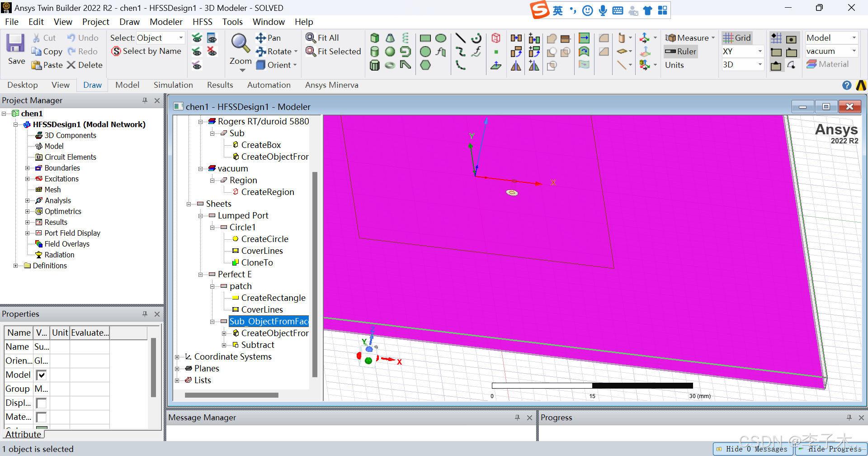Create a region using the red wireframe box icon
This screenshot has height=456, width=868.
tap(496, 38)
